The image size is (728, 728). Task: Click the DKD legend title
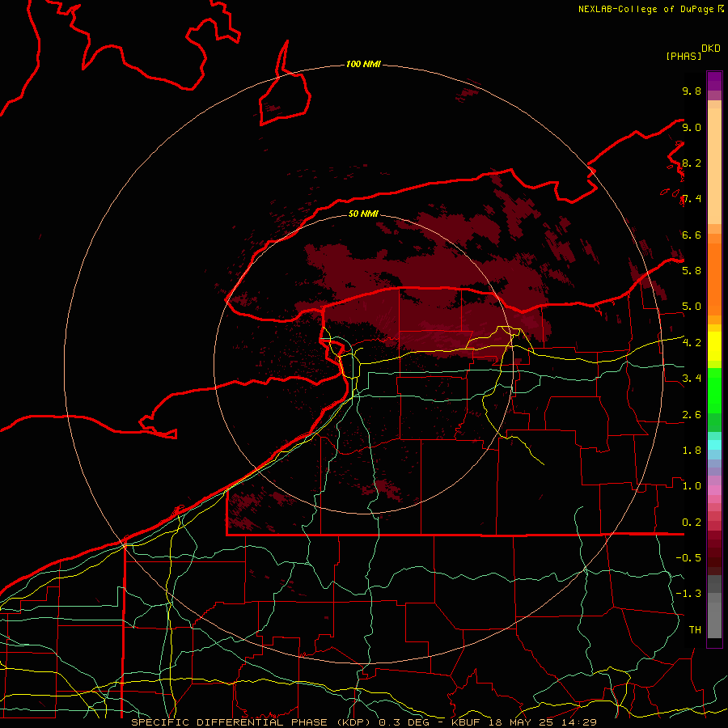tap(711, 49)
